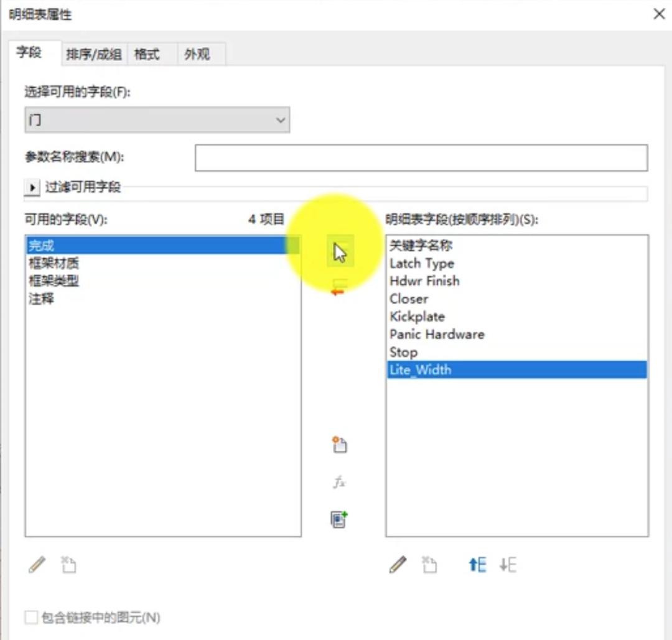Image resolution: width=672 pixels, height=640 pixels.
Task: Click the combine parameters icon
Action: (339, 520)
